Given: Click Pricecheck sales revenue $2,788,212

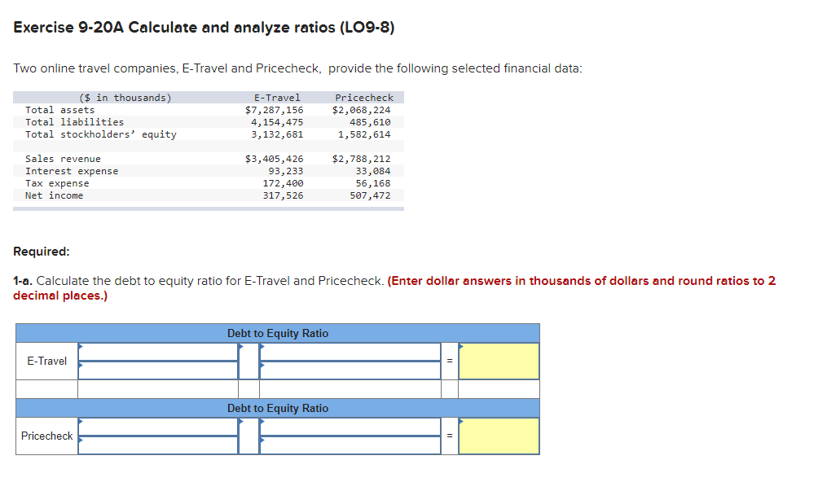Looking at the screenshot, I should click(x=361, y=159).
